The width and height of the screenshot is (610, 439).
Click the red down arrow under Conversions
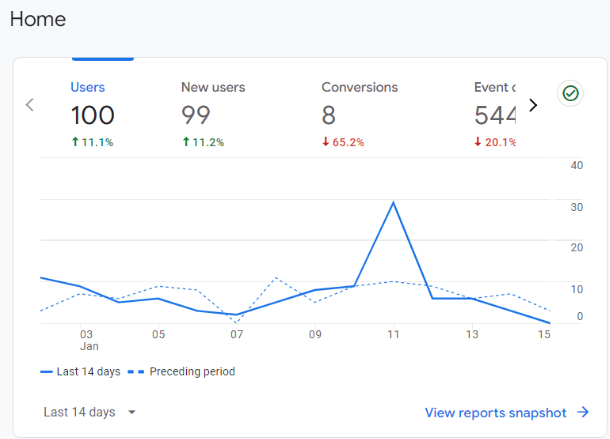pyautogui.click(x=326, y=142)
